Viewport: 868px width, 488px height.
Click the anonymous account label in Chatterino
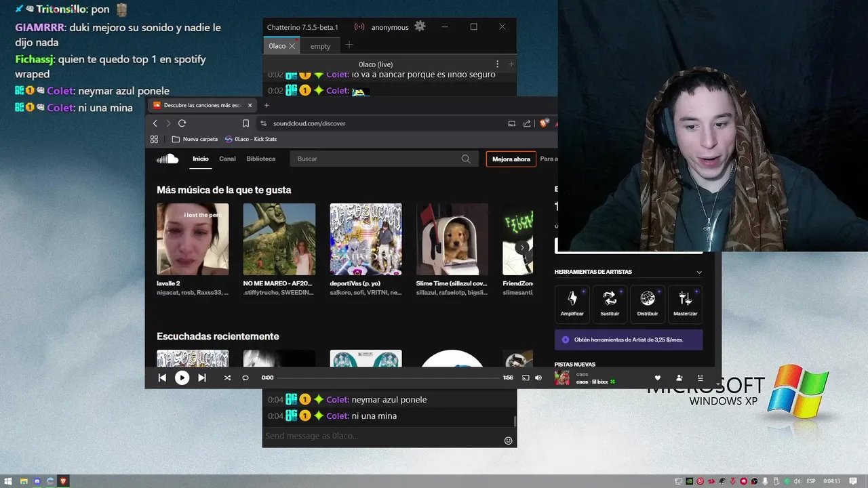tap(390, 27)
